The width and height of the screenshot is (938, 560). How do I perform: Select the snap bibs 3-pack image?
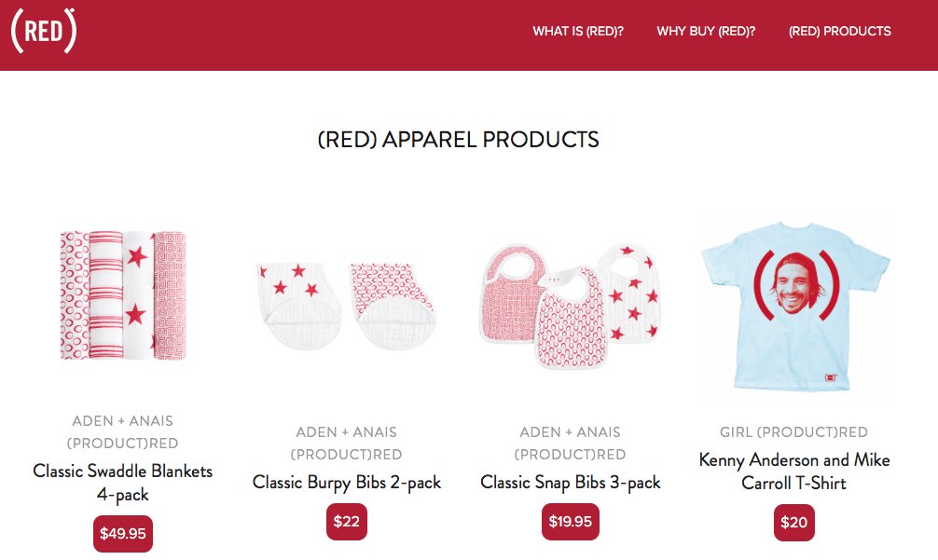click(570, 305)
